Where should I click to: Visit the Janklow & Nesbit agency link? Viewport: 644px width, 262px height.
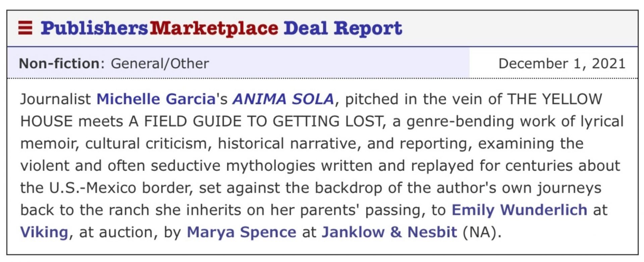(389, 232)
